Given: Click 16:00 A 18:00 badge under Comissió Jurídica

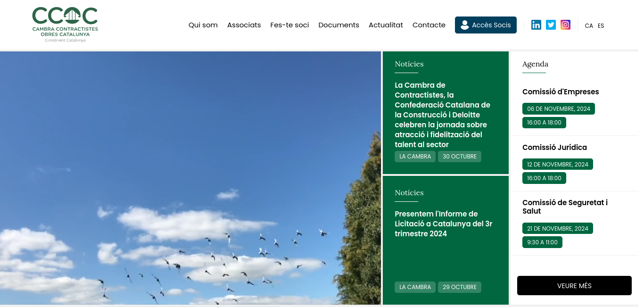Looking at the screenshot, I should tap(544, 178).
